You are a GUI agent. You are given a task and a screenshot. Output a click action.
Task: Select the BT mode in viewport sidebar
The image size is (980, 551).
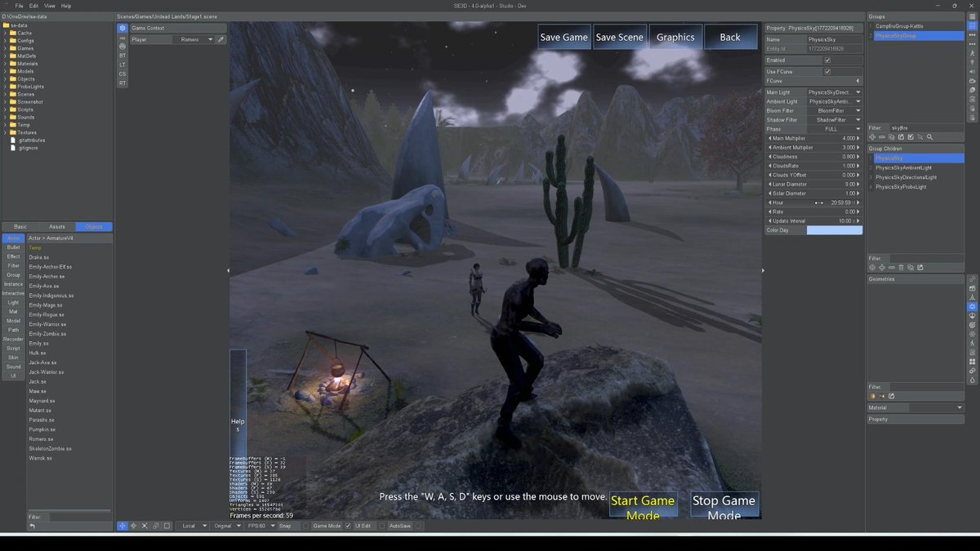click(x=122, y=56)
